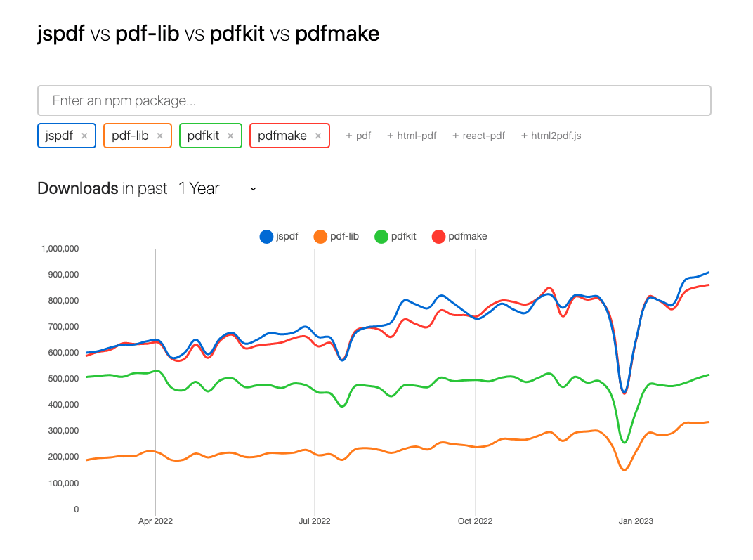The width and height of the screenshot is (753, 560).
Task: Add suggested package html-pdf
Action: 412,136
